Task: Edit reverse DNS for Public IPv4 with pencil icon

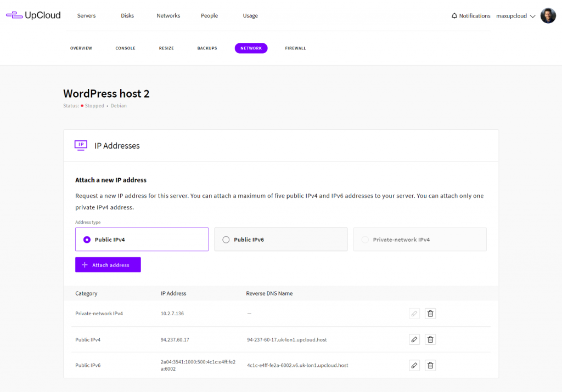Action: tap(414, 339)
